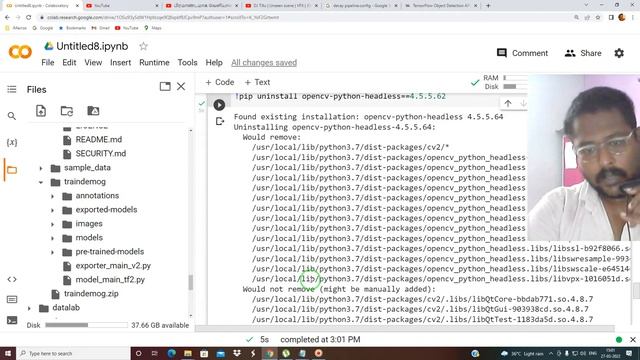Viewport: 640px width, 360px height.
Task: Open the command palette sidebar icon
Action: (x=12, y=300)
